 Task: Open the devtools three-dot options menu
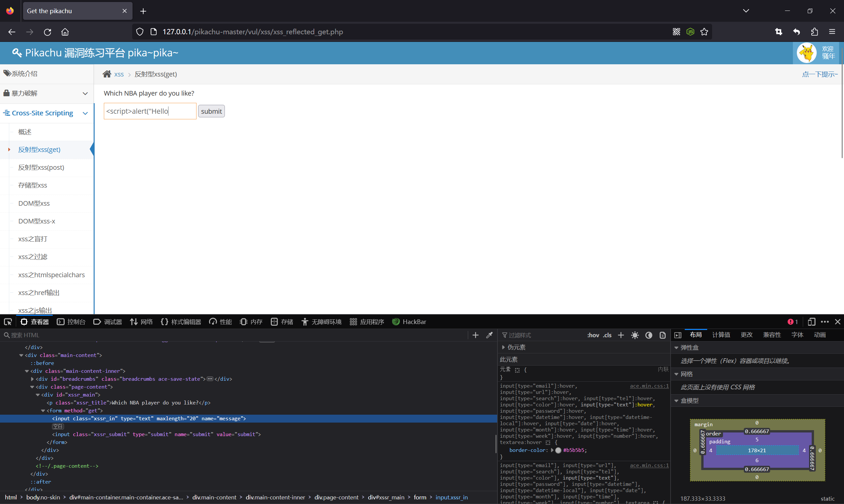coord(825,322)
